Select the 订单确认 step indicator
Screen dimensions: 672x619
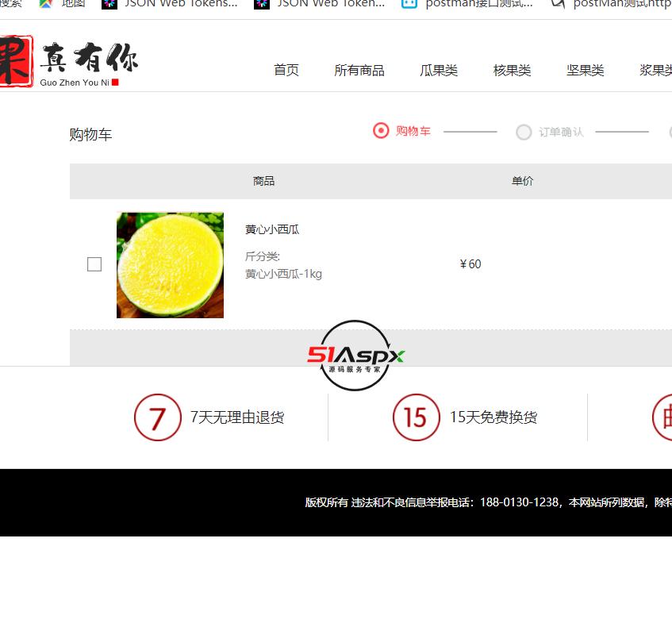pos(550,132)
